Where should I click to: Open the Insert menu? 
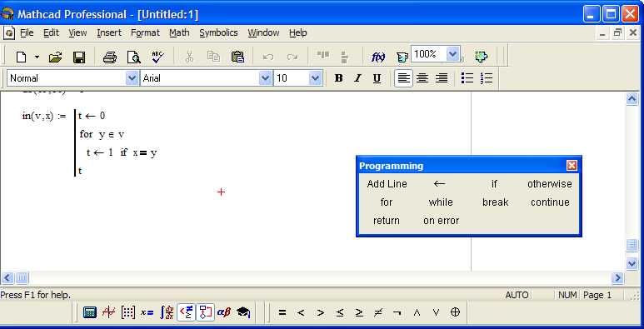(109, 32)
